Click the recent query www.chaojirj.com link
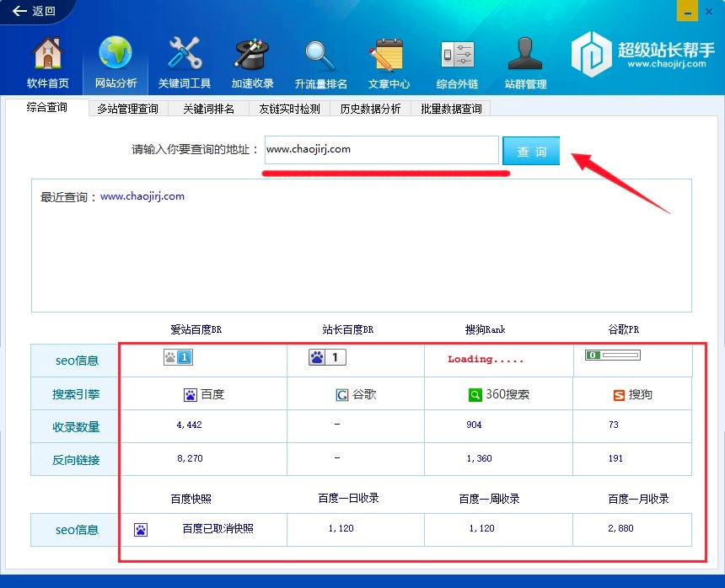 (x=142, y=196)
